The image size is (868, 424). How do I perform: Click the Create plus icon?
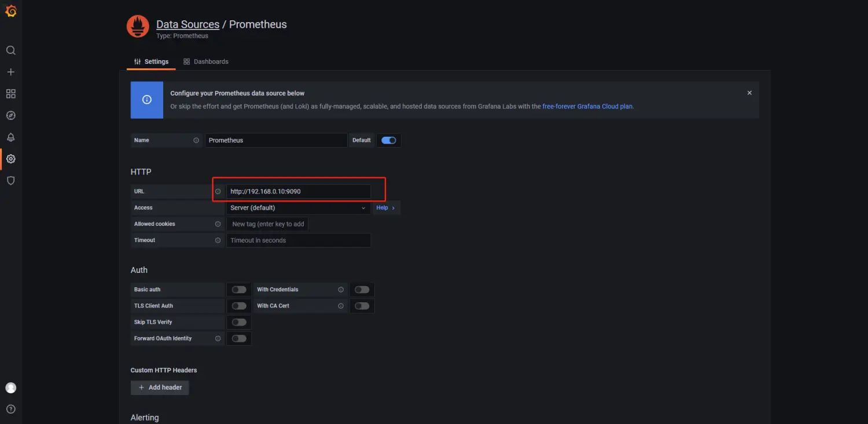point(10,72)
